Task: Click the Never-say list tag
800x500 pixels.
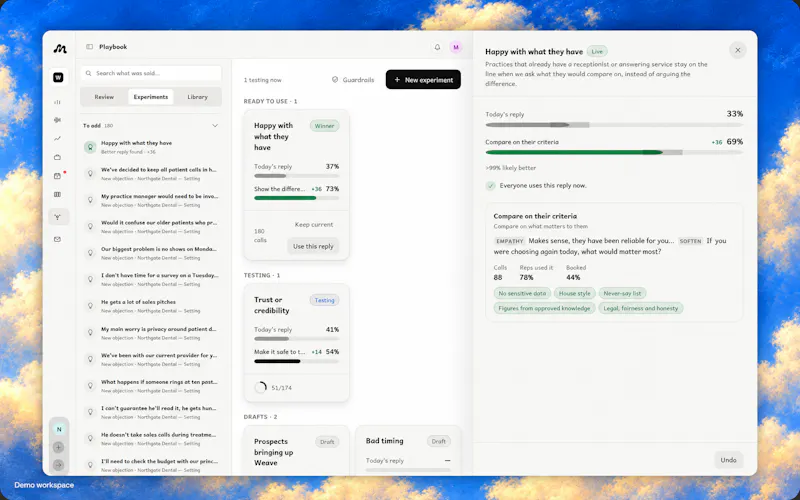Action: (x=622, y=293)
